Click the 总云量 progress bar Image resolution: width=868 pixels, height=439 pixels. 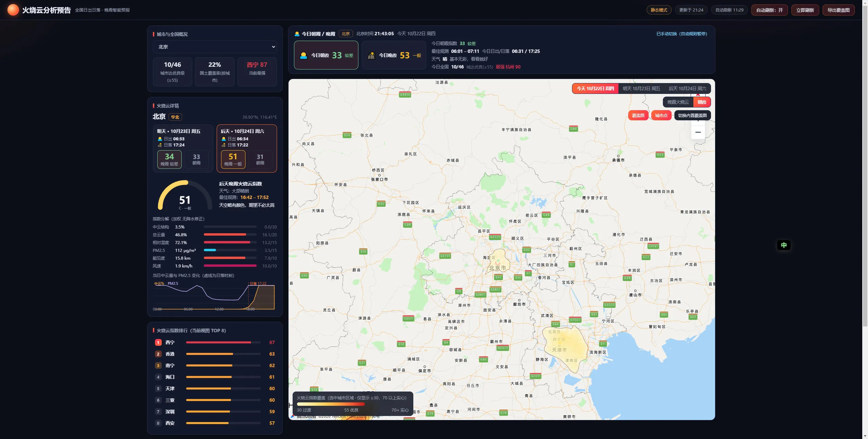tap(230, 235)
